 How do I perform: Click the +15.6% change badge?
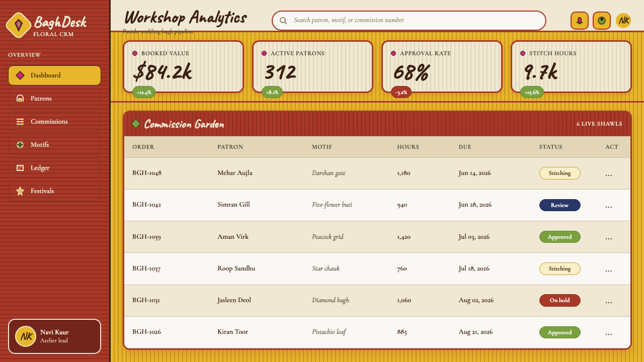[x=532, y=93]
